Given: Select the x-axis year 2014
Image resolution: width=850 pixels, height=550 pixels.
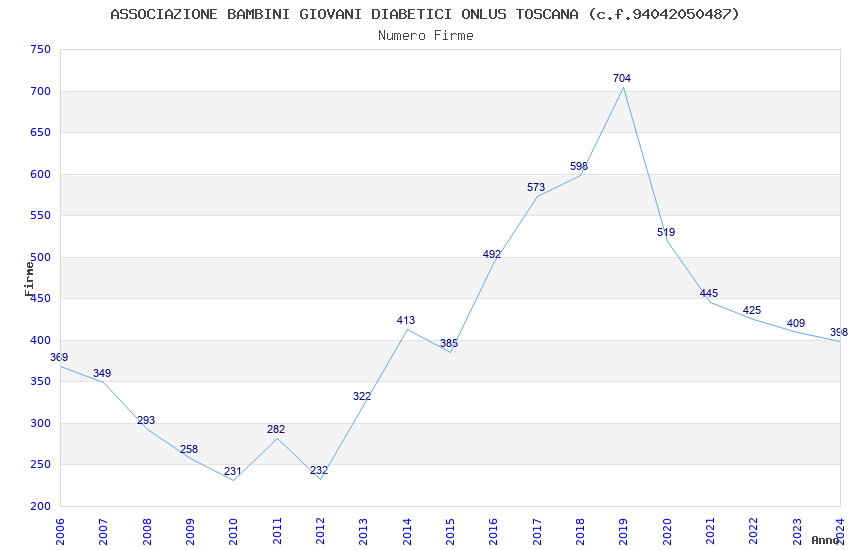Looking at the screenshot, I should [x=407, y=532].
